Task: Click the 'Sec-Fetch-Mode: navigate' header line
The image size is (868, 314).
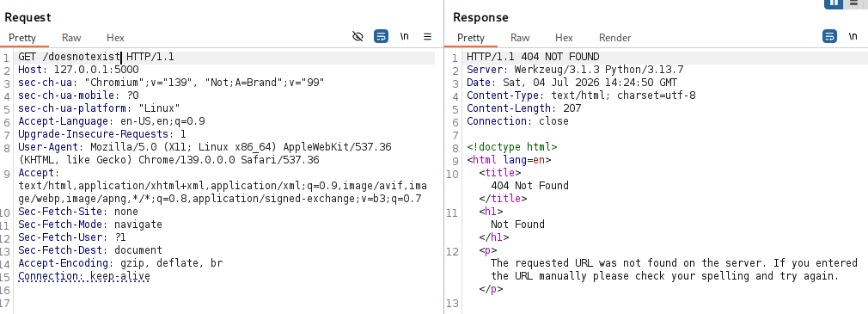Action: point(90,225)
